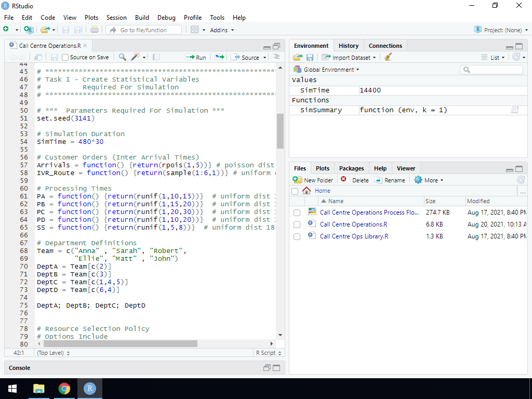This screenshot has width=532, height=399.
Task: Switch to the Packages tab
Action: tap(351, 168)
